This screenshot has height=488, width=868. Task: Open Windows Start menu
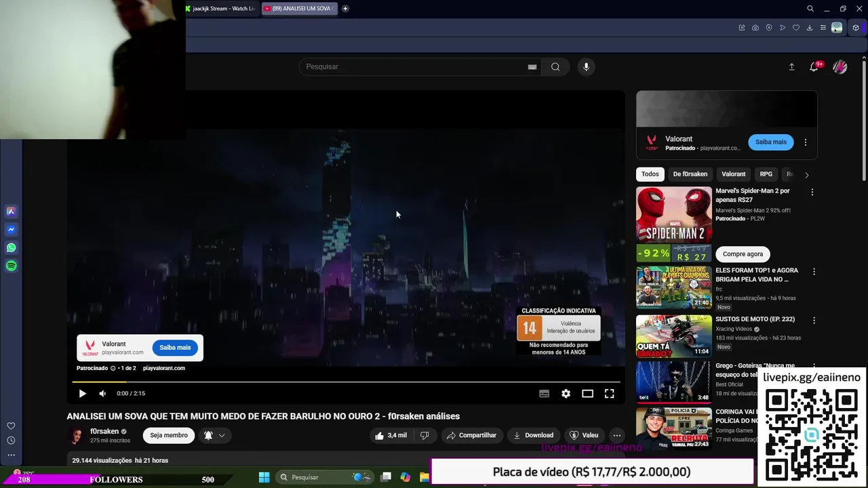coord(264,477)
